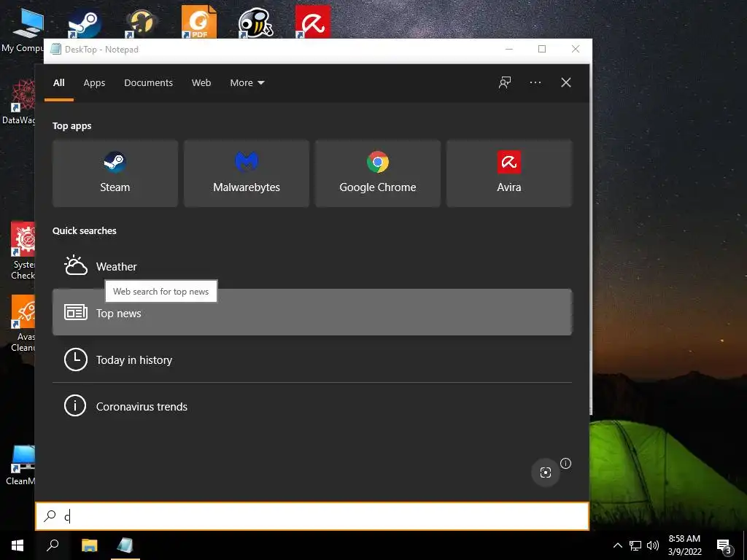Expand the More filter dropdown
The height and width of the screenshot is (560, 747).
[x=247, y=83]
